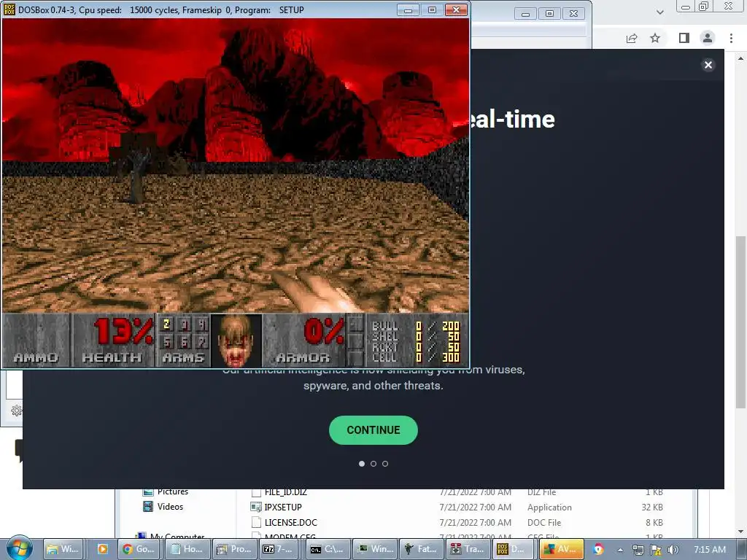Click the Chrome page scrollbar down arrow
The height and width of the screenshot is (560, 747).
pos(741,532)
